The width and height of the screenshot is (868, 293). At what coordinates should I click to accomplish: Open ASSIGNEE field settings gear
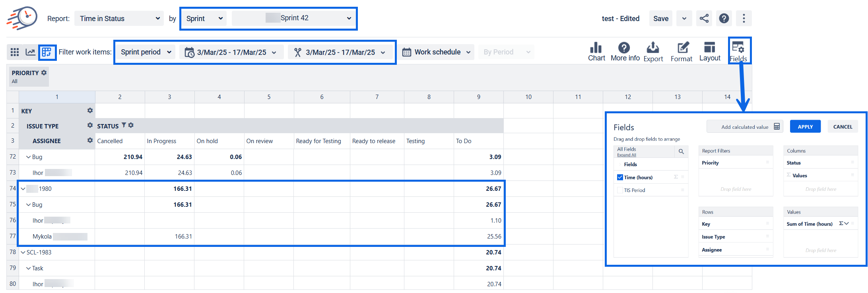pyautogui.click(x=90, y=140)
